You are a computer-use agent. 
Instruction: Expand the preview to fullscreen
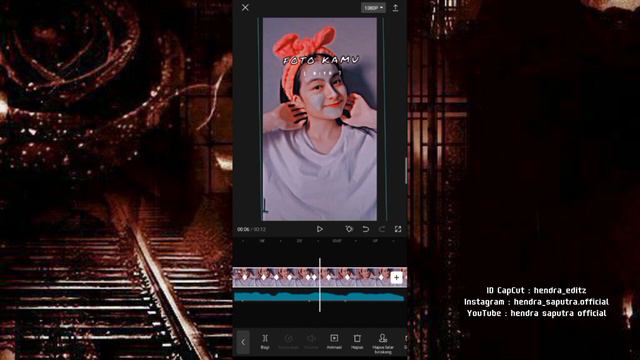398,229
